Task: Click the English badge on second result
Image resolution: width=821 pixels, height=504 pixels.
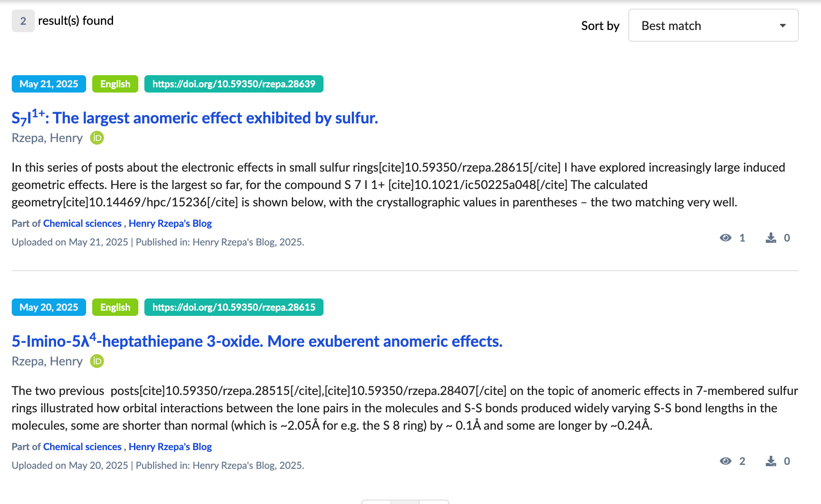Action: click(x=115, y=307)
